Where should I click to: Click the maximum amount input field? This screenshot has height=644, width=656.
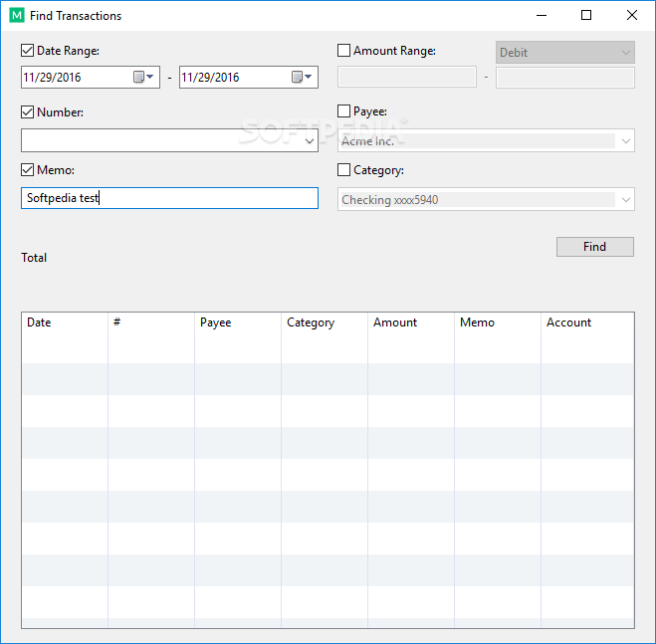coord(565,77)
